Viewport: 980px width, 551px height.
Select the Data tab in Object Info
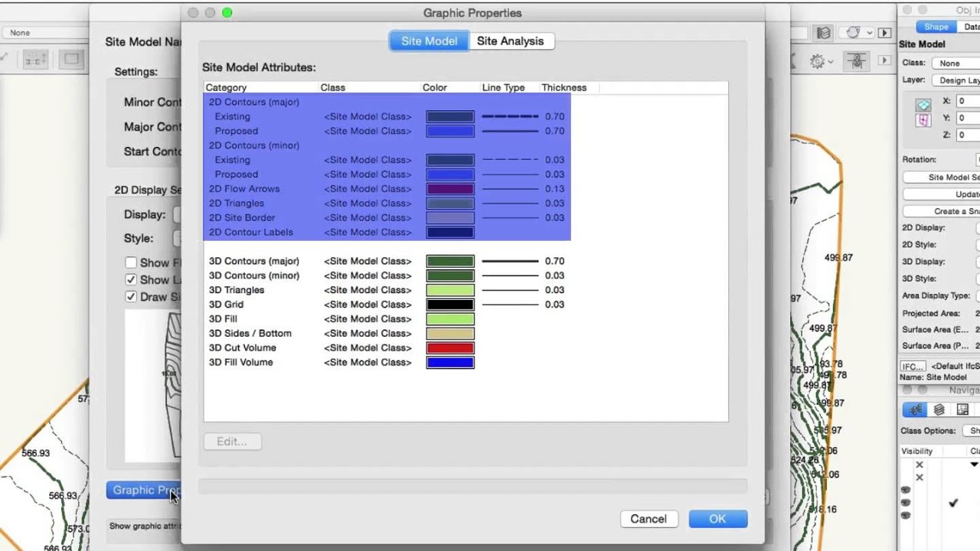pyautogui.click(x=970, y=27)
